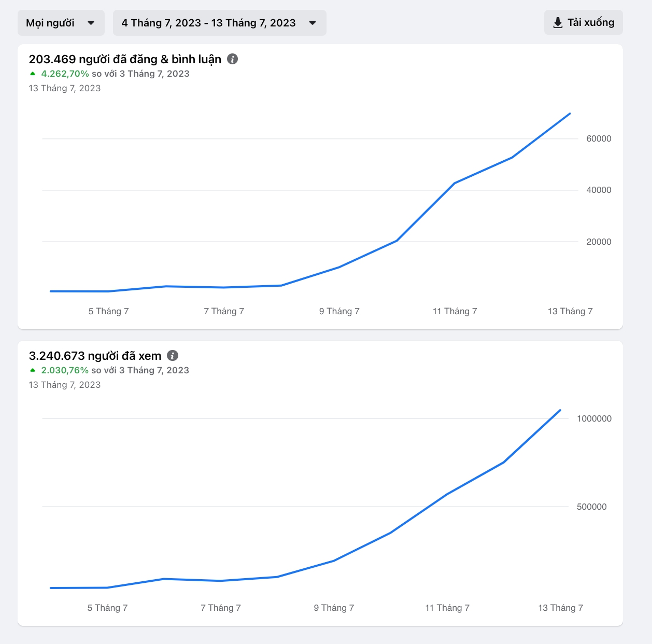Click the '4.262,70%' growth percentage
Screen dimensions: 652x644
[x=65, y=74]
